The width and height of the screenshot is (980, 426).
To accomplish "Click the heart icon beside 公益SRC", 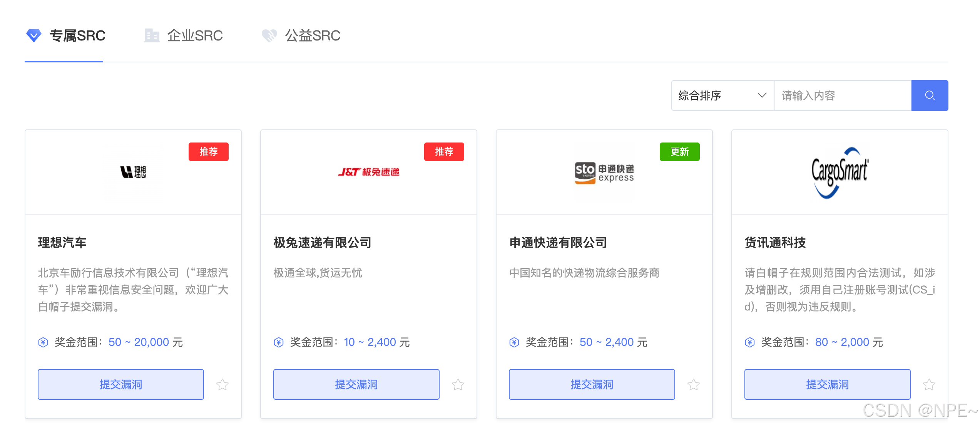I will coord(269,35).
